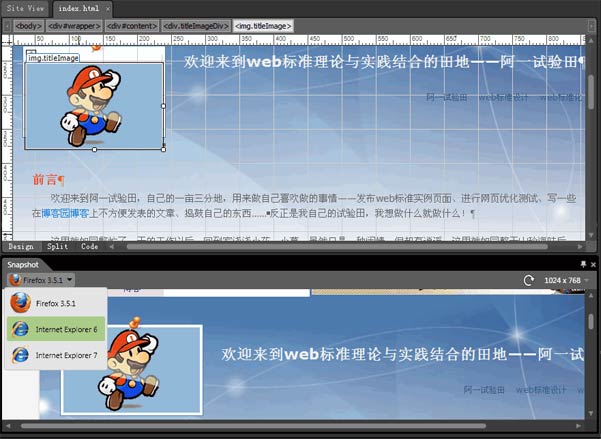
Task: Click the web标准设计 nav text in Snapshot preview
Action: tap(541, 390)
